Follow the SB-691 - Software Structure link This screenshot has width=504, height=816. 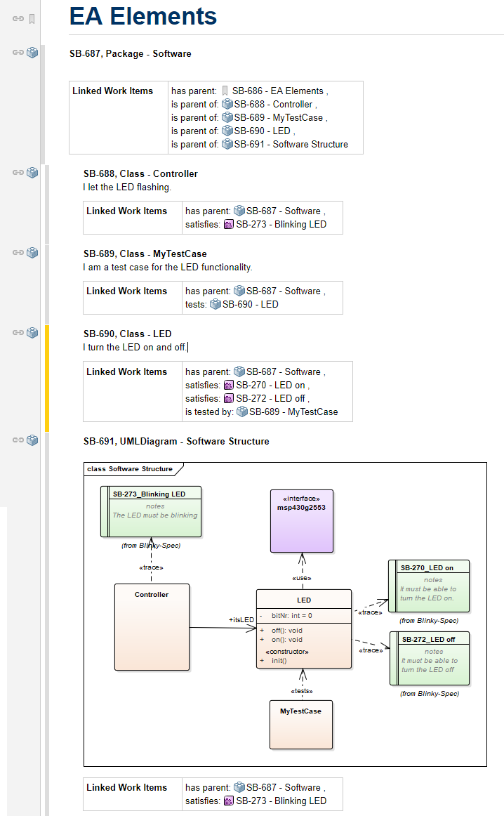(291, 145)
